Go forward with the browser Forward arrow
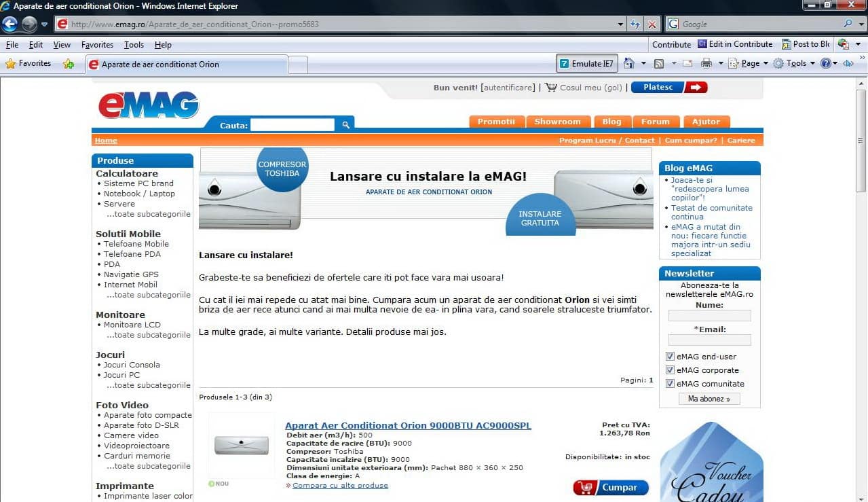 (x=29, y=24)
